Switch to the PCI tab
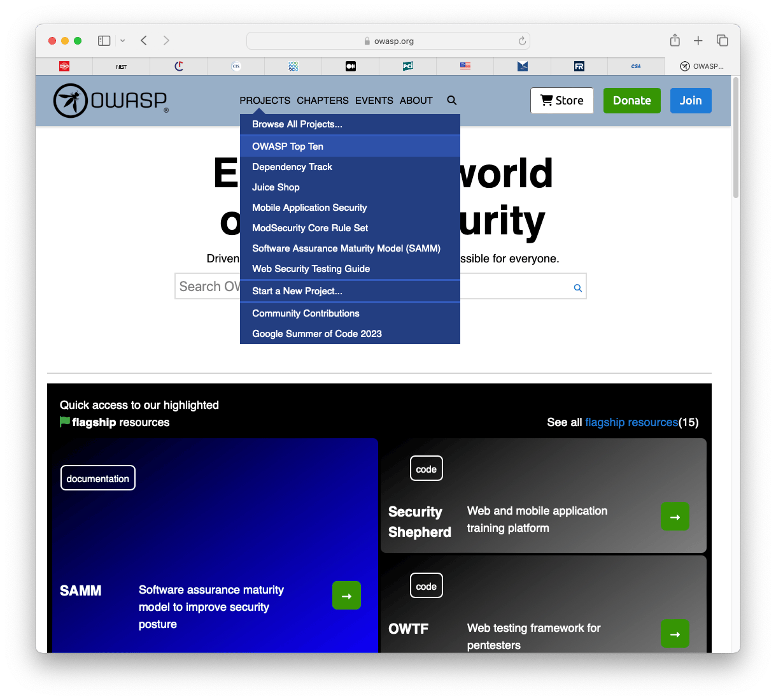The image size is (776, 700). point(408,66)
